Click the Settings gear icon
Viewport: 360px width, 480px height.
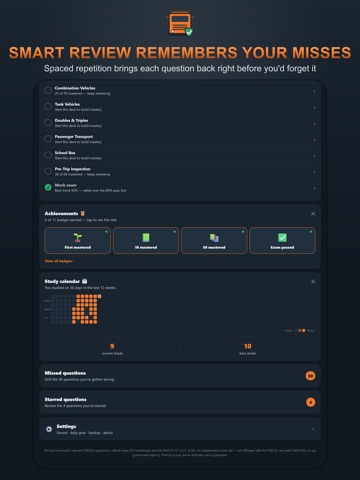49,429
